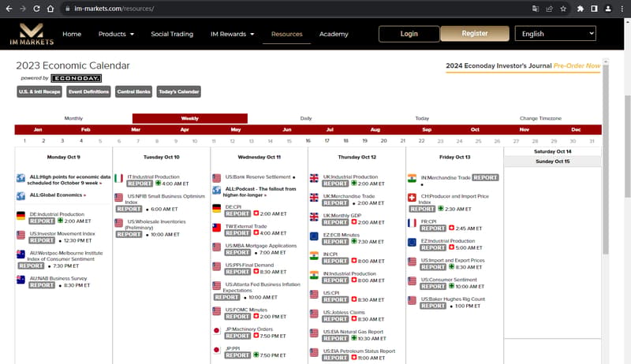The width and height of the screenshot is (631, 364).
Task: Open the Academy navigation item
Action: tap(334, 34)
